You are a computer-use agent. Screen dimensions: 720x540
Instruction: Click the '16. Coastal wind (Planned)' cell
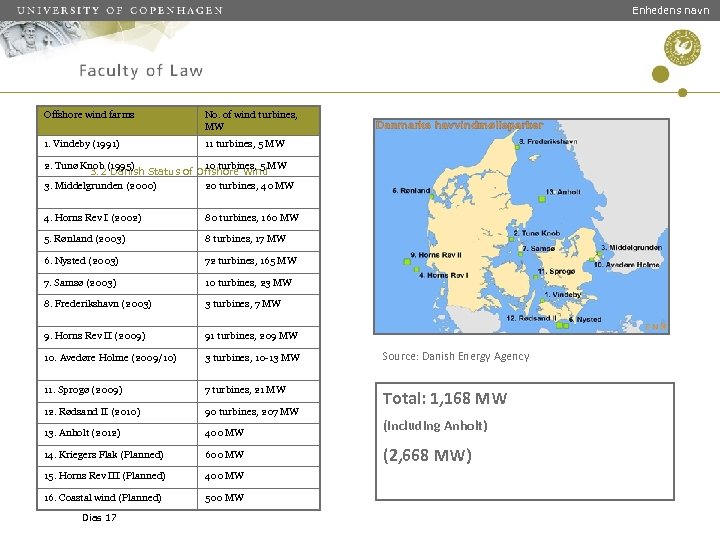(x=117, y=499)
